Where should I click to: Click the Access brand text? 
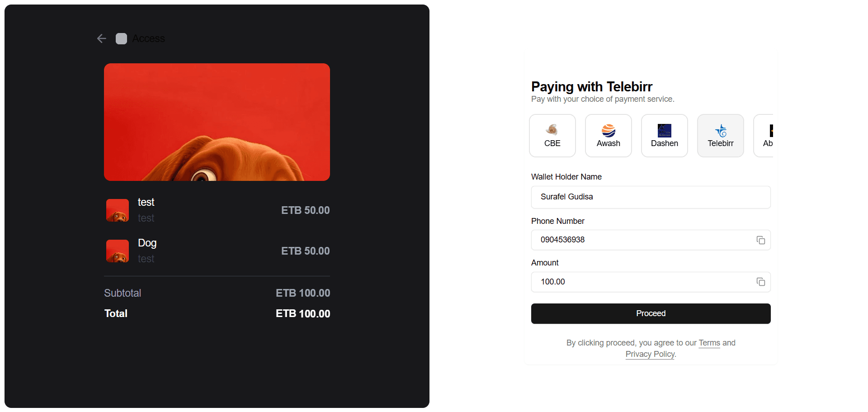(148, 39)
